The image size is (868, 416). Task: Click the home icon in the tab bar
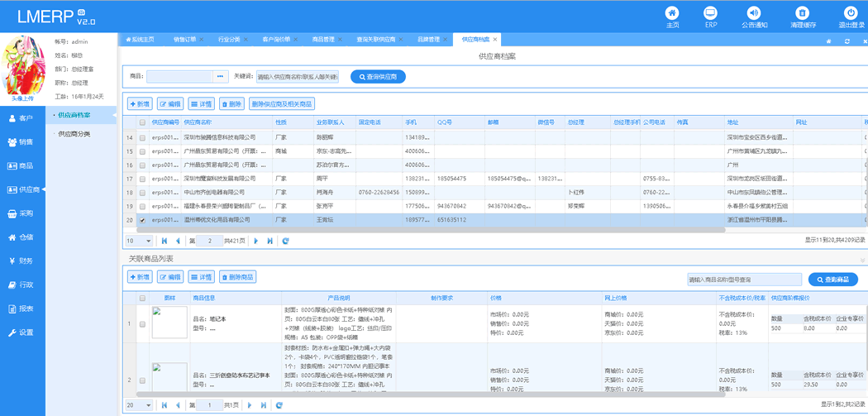click(828, 41)
